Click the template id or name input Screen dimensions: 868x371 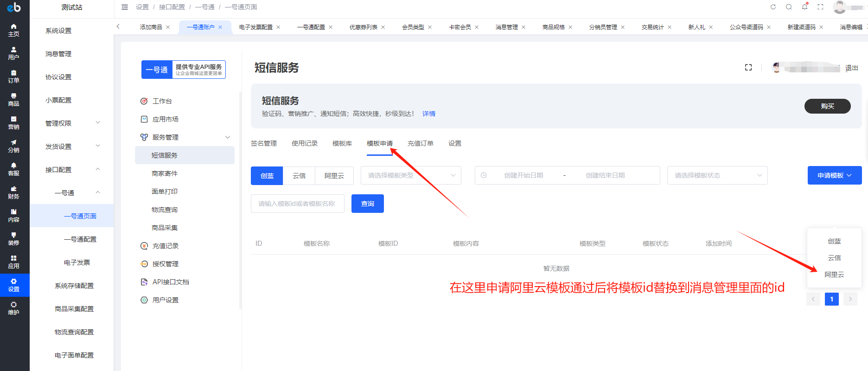tap(297, 204)
